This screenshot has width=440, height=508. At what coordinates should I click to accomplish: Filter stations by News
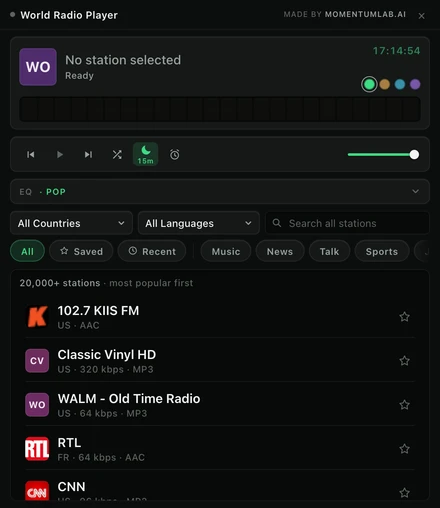click(280, 251)
